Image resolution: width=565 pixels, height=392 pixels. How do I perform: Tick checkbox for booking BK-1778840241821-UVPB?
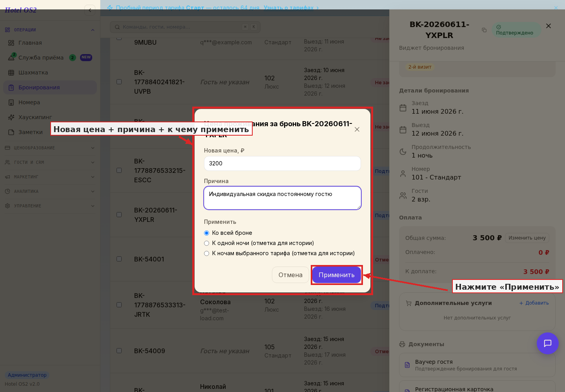(x=119, y=82)
